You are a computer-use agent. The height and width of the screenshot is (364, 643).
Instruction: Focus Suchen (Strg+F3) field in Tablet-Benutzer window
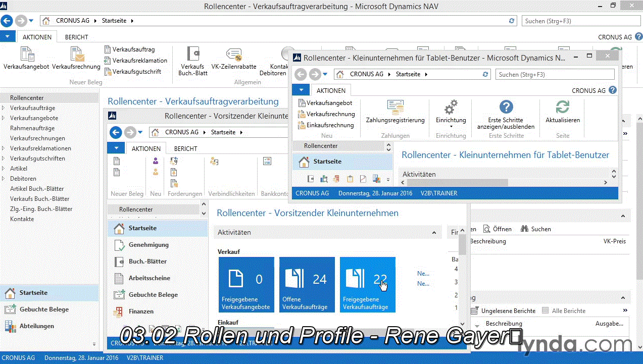[555, 74]
